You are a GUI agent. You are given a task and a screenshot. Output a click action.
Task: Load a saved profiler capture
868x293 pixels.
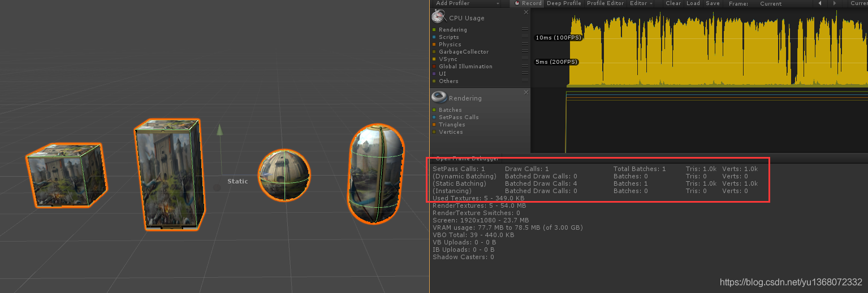693,3
